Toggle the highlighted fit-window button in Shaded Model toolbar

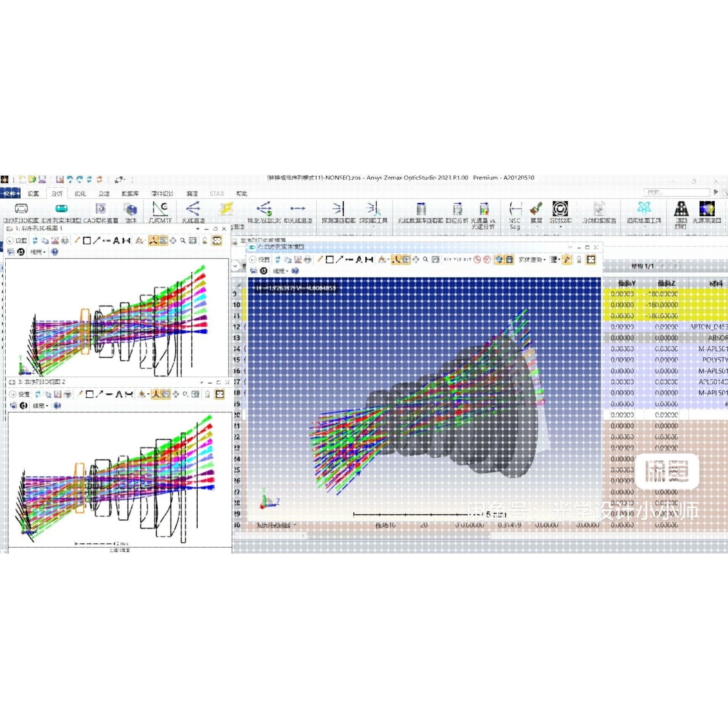tap(591, 259)
